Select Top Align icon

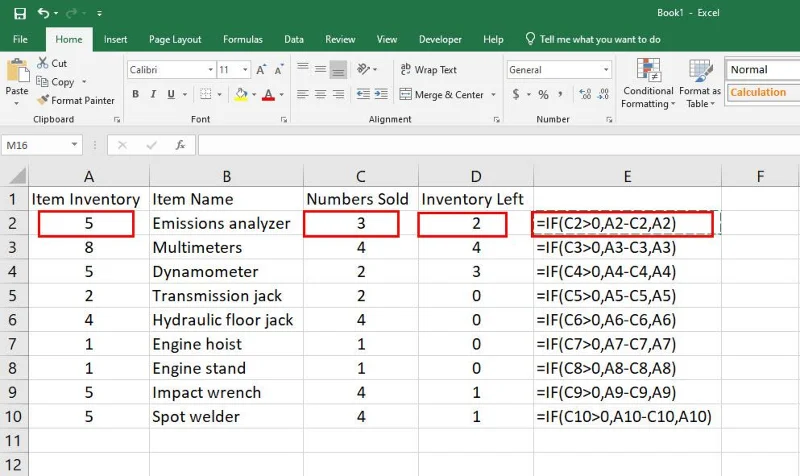(x=303, y=68)
